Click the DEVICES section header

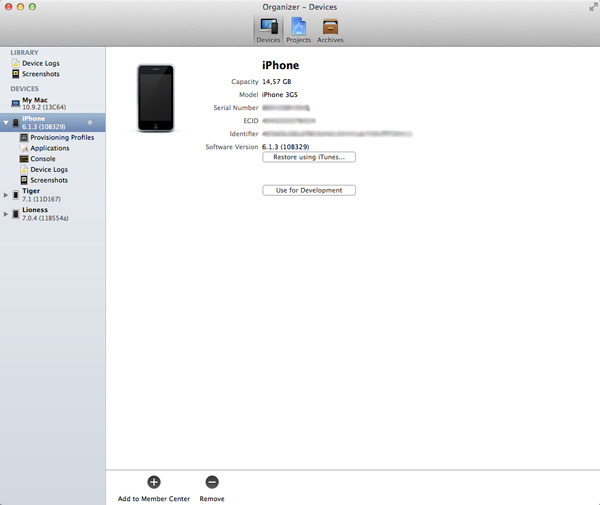tap(24, 89)
